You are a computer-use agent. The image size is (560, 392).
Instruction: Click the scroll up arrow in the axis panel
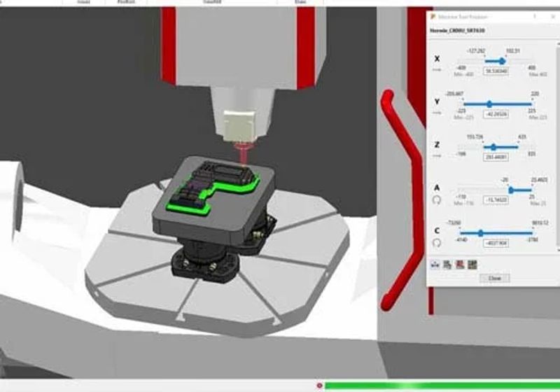tap(558, 44)
